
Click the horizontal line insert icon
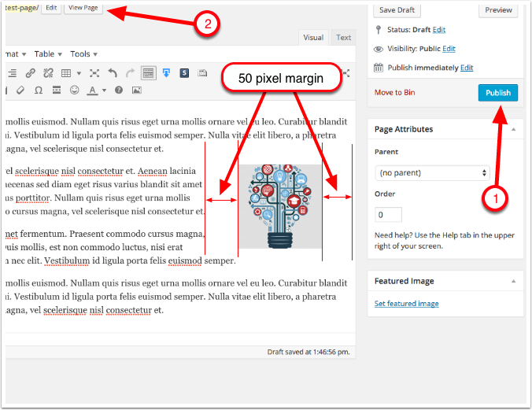[57, 90]
